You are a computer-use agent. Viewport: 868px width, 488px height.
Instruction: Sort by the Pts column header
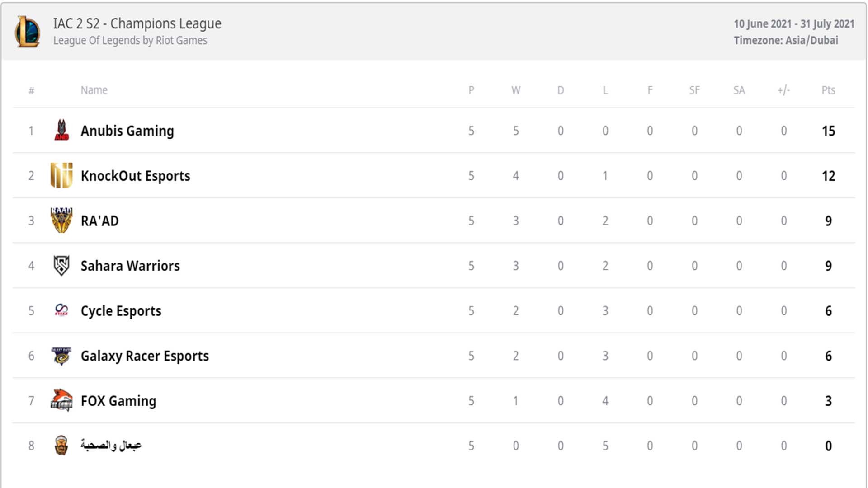coord(828,90)
